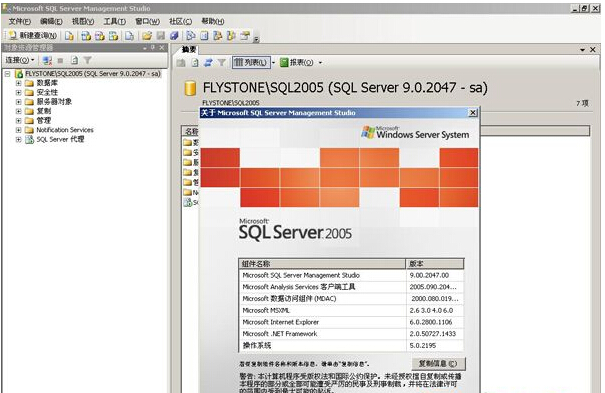
Task: Open the Properties Window icon
Action: point(245,36)
